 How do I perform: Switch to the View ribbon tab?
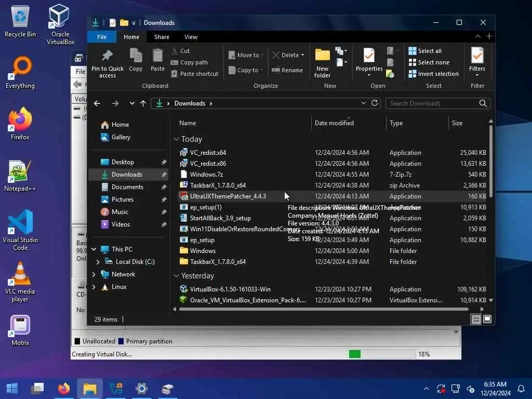pyautogui.click(x=191, y=37)
